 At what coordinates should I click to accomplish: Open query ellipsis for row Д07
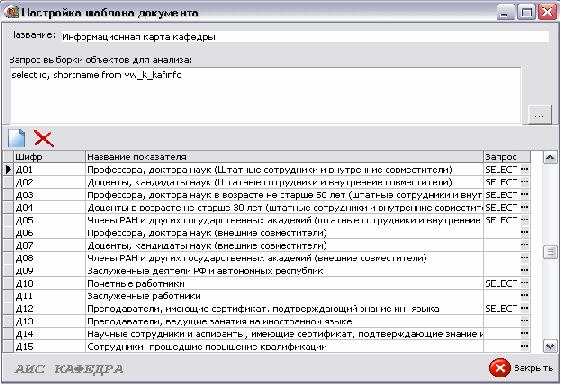pyautogui.click(x=525, y=245)
